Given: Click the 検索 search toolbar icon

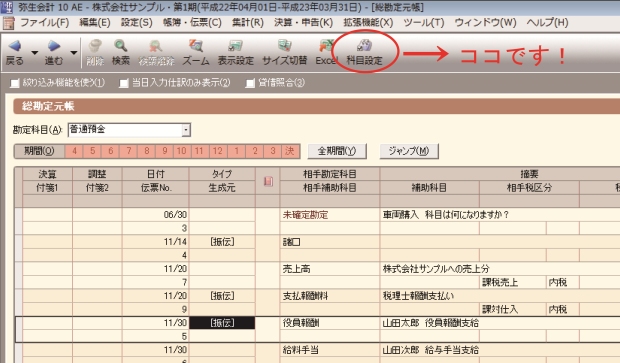Looking at the screenshot, I should point(121,46).
